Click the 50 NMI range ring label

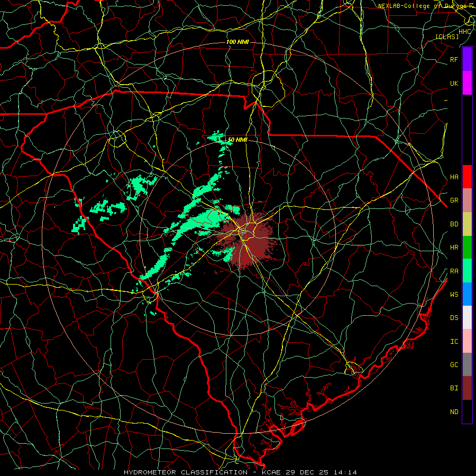coord(237,140)
